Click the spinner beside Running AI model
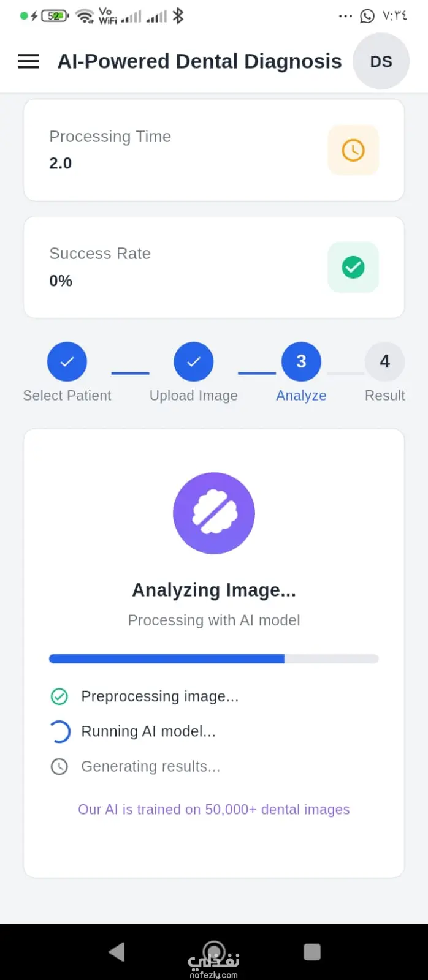This screenshot has width=428, height=980. point(59,731)
